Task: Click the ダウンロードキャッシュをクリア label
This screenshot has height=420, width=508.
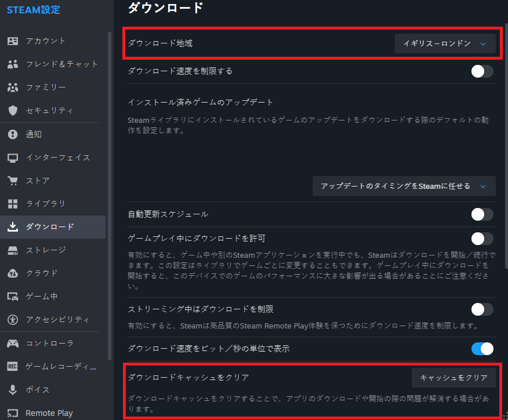Action: (x=188, y=377)
